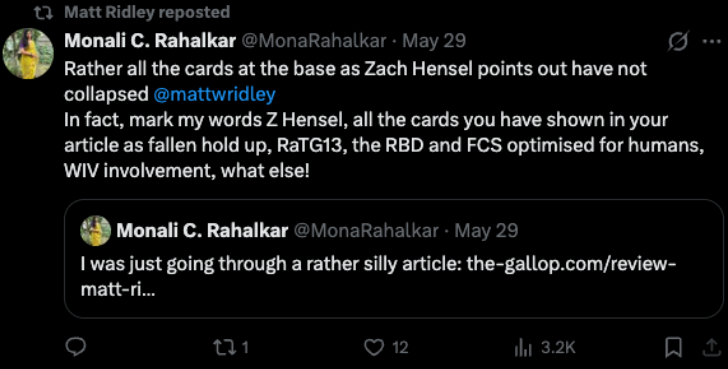728x369 pixels.
Task: Click the reply speech bubble icon
Action: point(75,347)
